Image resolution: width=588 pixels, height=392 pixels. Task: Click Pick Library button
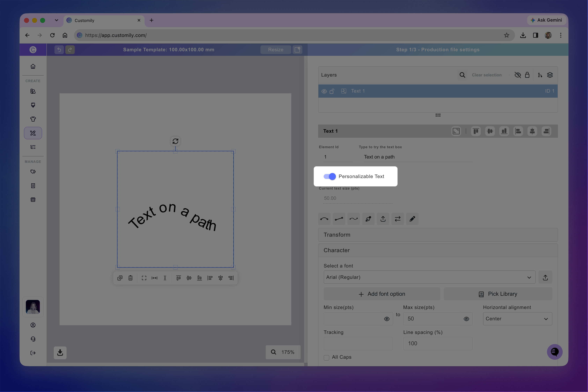click(x=498, y=294)
